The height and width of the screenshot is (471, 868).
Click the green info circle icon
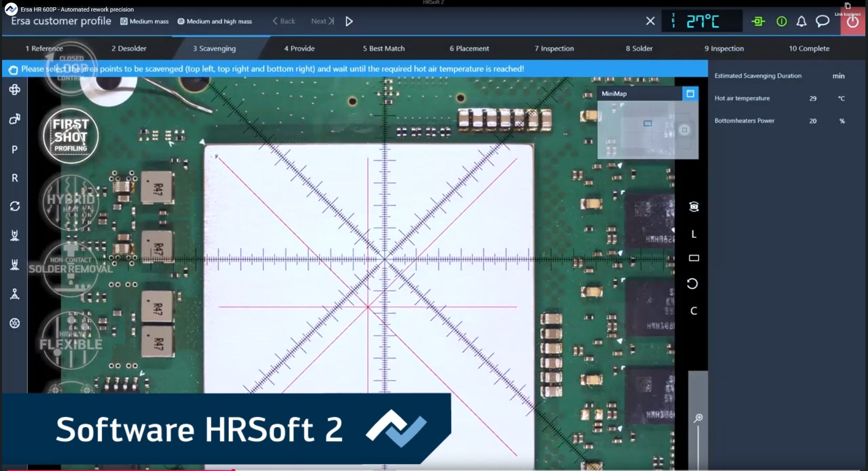781,21
